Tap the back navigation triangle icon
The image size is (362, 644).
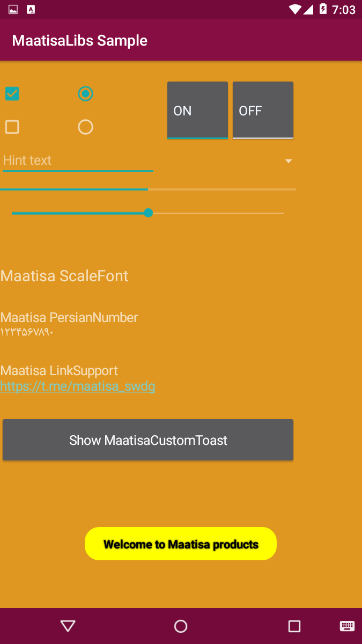(68, 626)
